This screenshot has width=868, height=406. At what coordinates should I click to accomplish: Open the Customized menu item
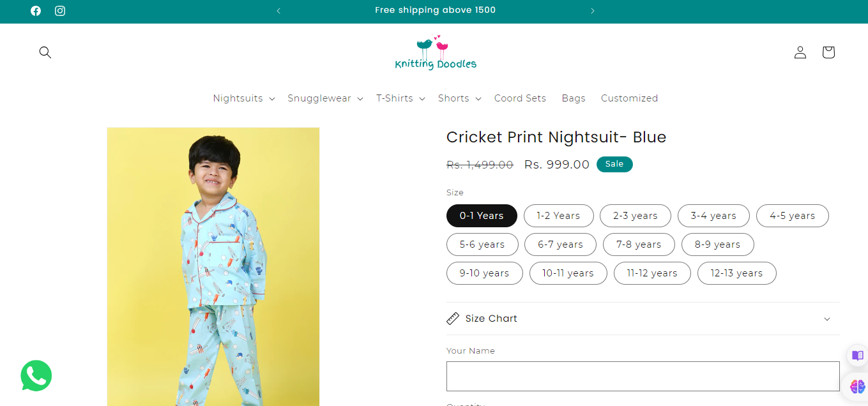[x=629, y=98]
